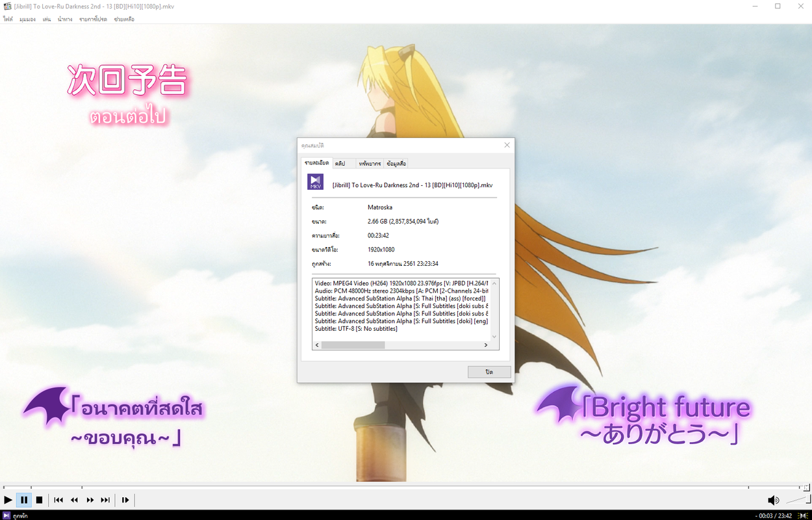Select the Full Subtitles [doki] [eng] line
The image size is (812, 520).
tap(401, 321)
